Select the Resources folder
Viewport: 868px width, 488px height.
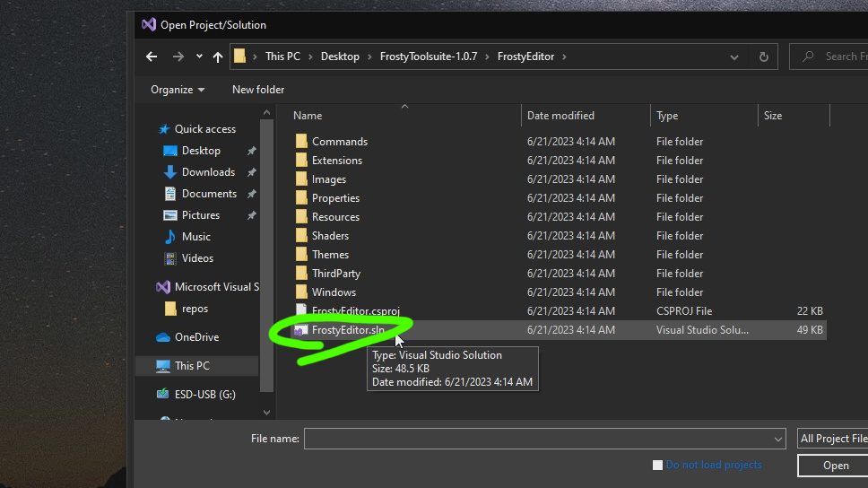(335, 217)
